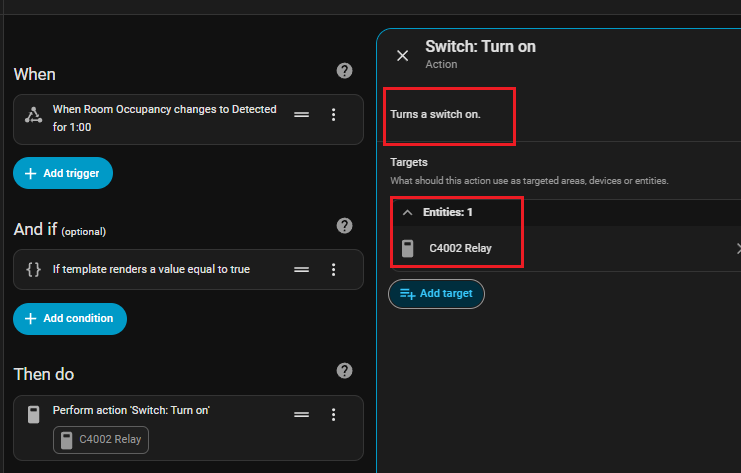Open the When section help icon

click(x=344, y=71)
